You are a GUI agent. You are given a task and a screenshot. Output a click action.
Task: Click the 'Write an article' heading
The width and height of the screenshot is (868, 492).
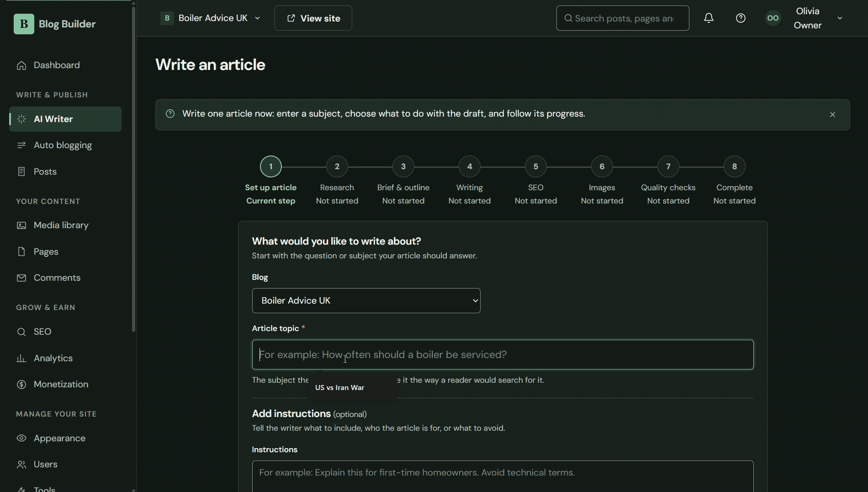(x=210, y=65)
